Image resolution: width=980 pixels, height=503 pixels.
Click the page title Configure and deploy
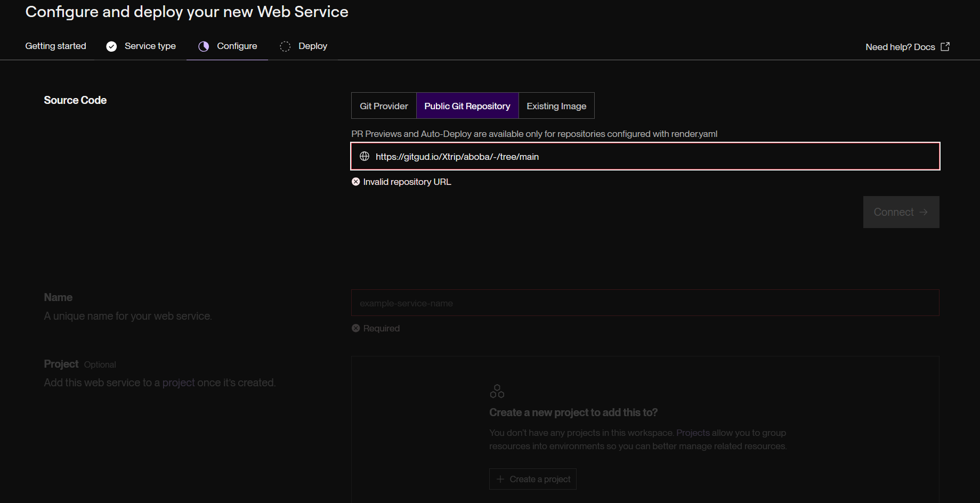click(x=187, y=12)
